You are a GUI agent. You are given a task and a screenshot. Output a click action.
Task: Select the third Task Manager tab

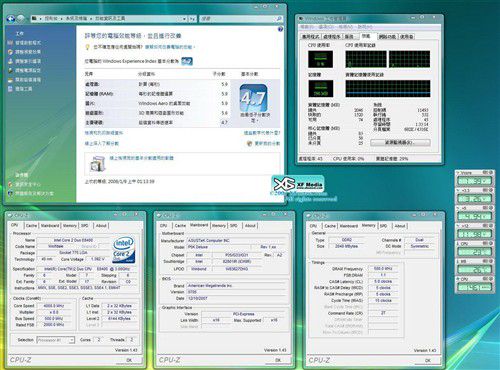[350, 36]
